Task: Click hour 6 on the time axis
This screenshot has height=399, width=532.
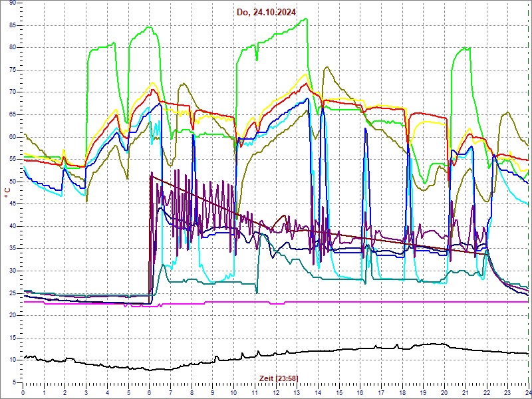Action: [149, 392]
